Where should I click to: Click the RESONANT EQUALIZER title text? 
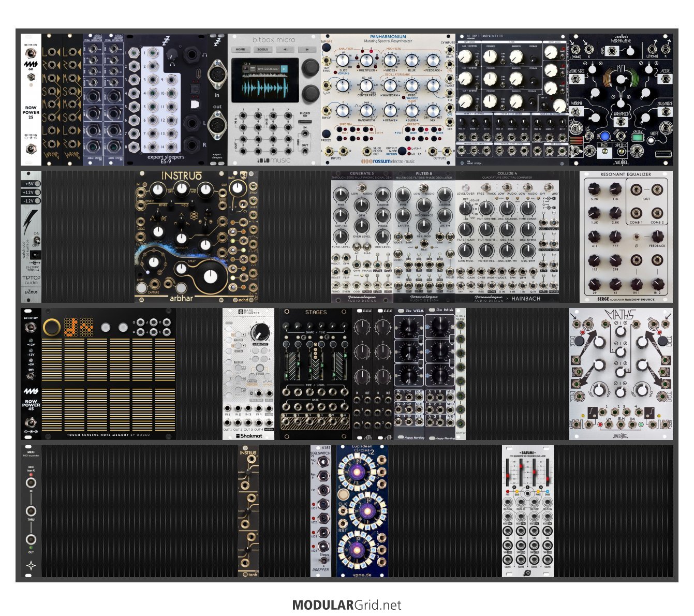tap(626, 174)
